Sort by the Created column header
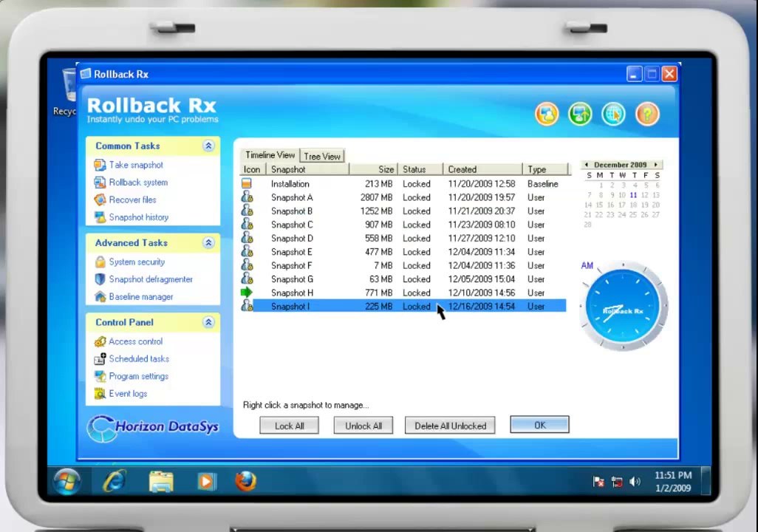Image resolution: width=758 pixels, height=532 pixels. tap(483, 169)
